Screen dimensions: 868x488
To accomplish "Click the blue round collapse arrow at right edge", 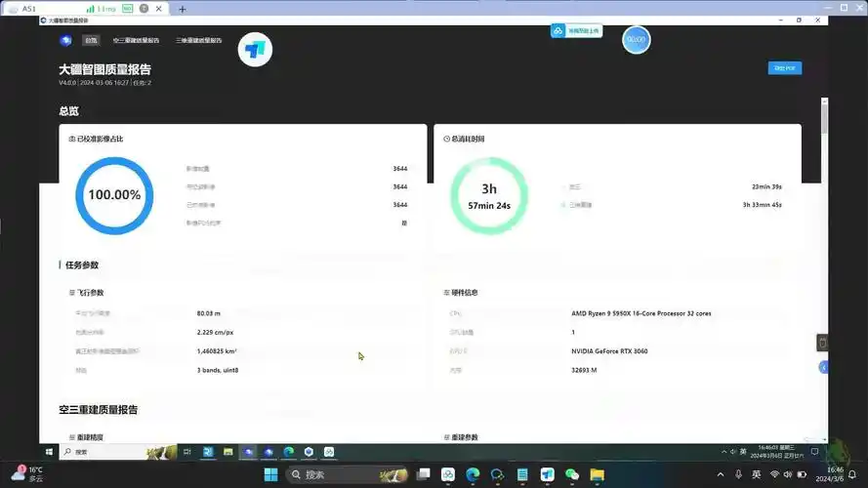I will (823, 367).
